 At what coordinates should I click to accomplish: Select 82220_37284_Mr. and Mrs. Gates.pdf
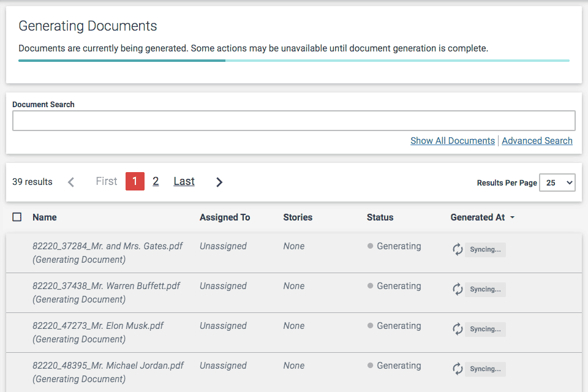(x=108, y=246)
